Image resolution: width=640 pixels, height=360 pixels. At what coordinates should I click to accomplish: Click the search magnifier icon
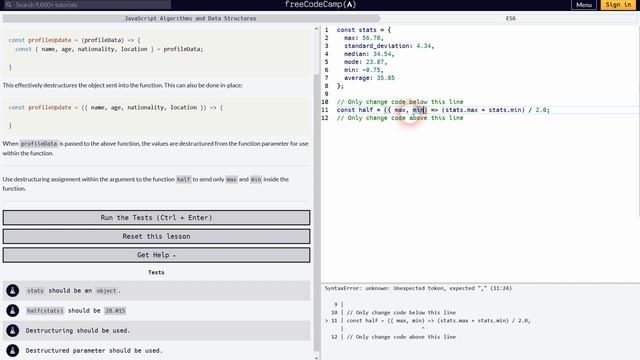tap(9, 5)
